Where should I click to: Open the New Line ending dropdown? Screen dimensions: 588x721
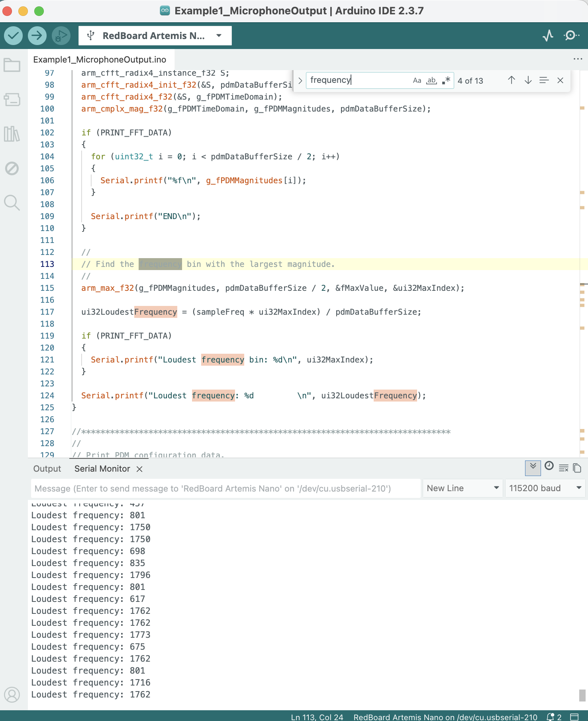pyautogui.click(x=462, y=488)
